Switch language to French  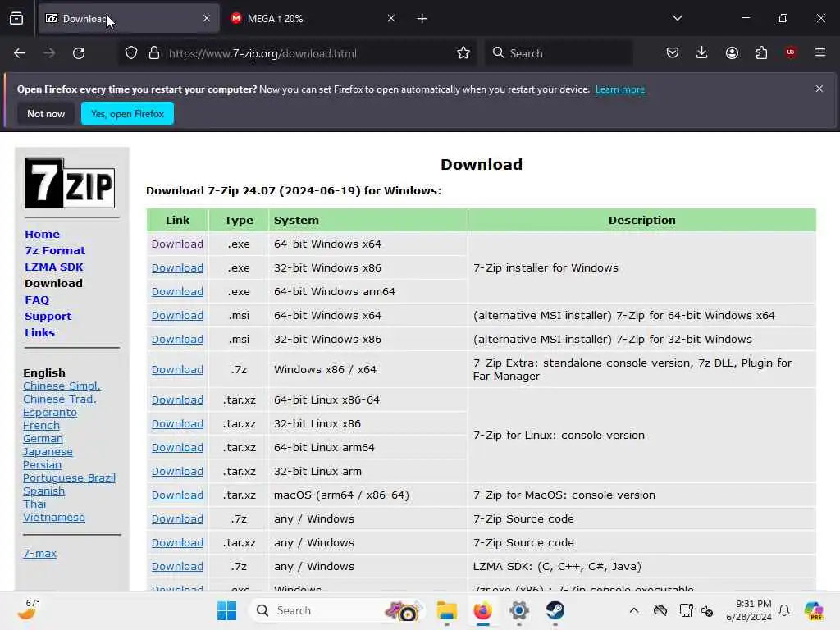pos(41,426)
